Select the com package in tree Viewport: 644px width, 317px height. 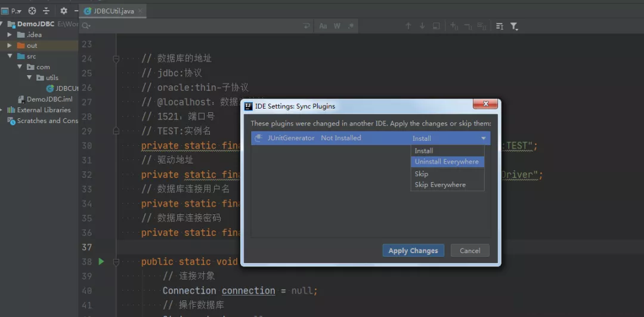(38, 67)
